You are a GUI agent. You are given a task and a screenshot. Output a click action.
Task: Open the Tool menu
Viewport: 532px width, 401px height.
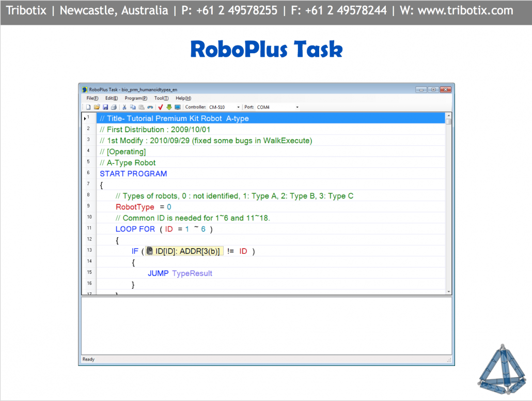(x=161, y=98)
